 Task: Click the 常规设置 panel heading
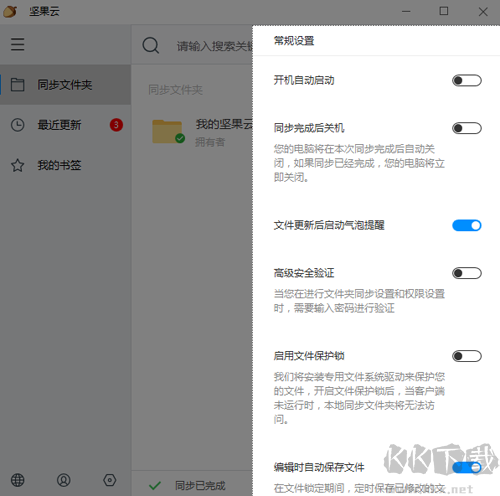(294, 41)
